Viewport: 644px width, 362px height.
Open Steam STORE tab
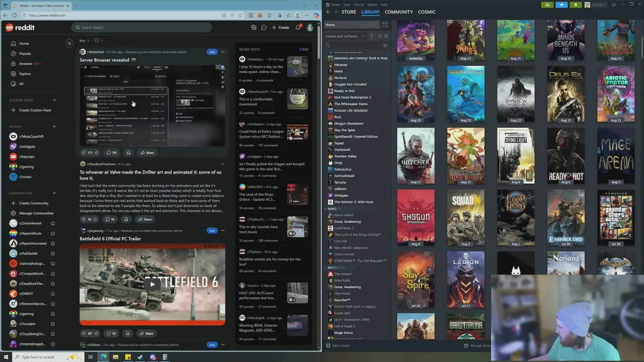[x=349, y=12]
